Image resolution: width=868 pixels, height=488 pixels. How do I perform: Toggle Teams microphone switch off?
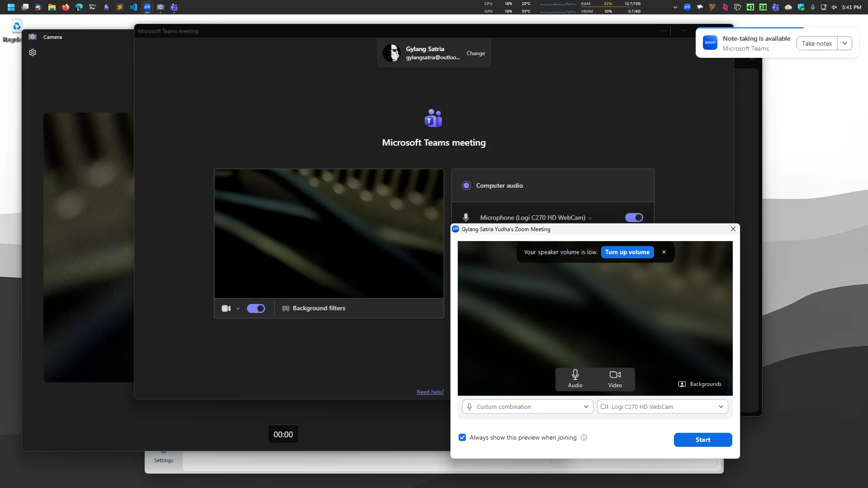click(634, 218)
